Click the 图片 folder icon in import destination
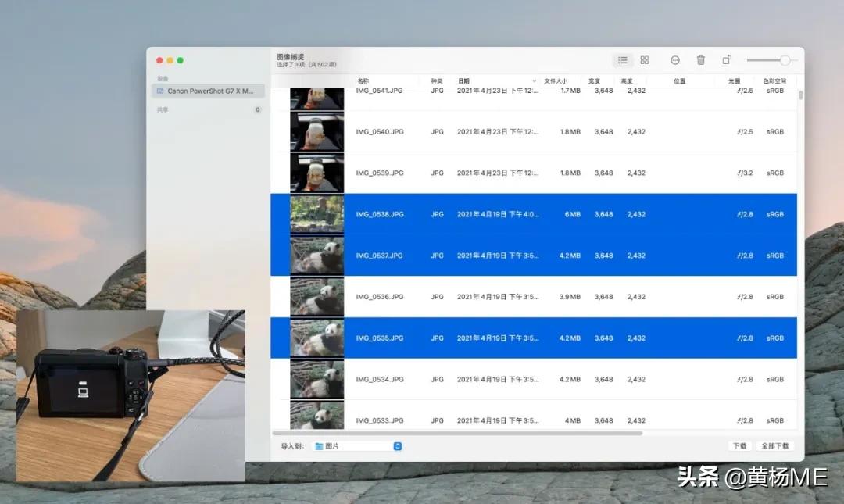This screenshot has height=504, width=844. pyautogui.click(x=318, y=445)
